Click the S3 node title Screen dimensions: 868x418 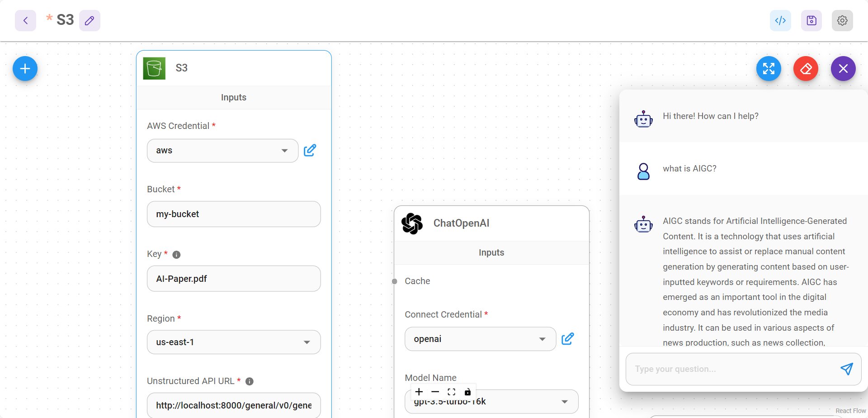click(x=181, y=68)
